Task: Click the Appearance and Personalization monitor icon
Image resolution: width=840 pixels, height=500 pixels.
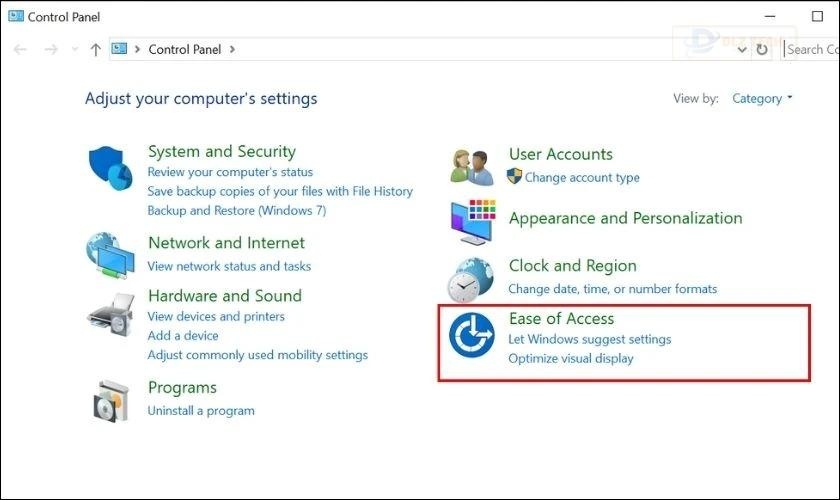Action: [x=472, y=222]
